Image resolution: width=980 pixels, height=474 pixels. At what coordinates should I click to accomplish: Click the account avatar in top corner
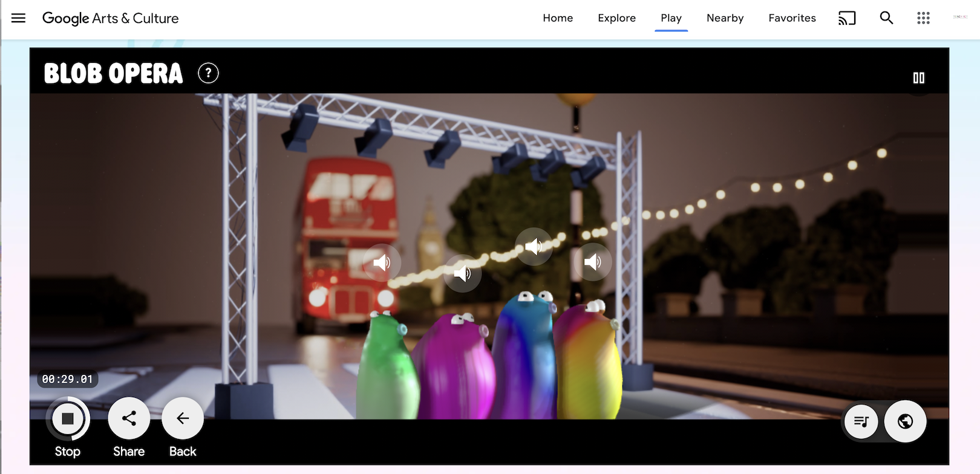[x=960, y=18]
